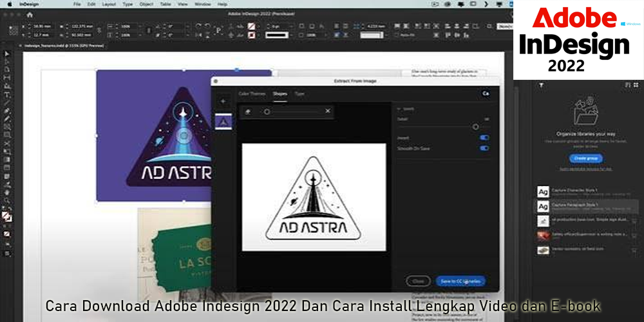Select the Pencil tool
Image resolution: width=644 pixels, height=322 pixels.
[7, 118]
